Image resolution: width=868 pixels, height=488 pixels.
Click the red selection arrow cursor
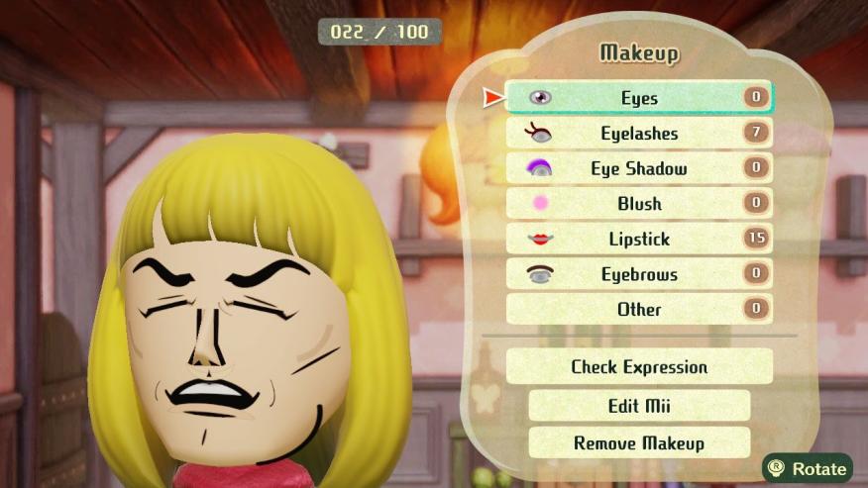pos(493,98)
